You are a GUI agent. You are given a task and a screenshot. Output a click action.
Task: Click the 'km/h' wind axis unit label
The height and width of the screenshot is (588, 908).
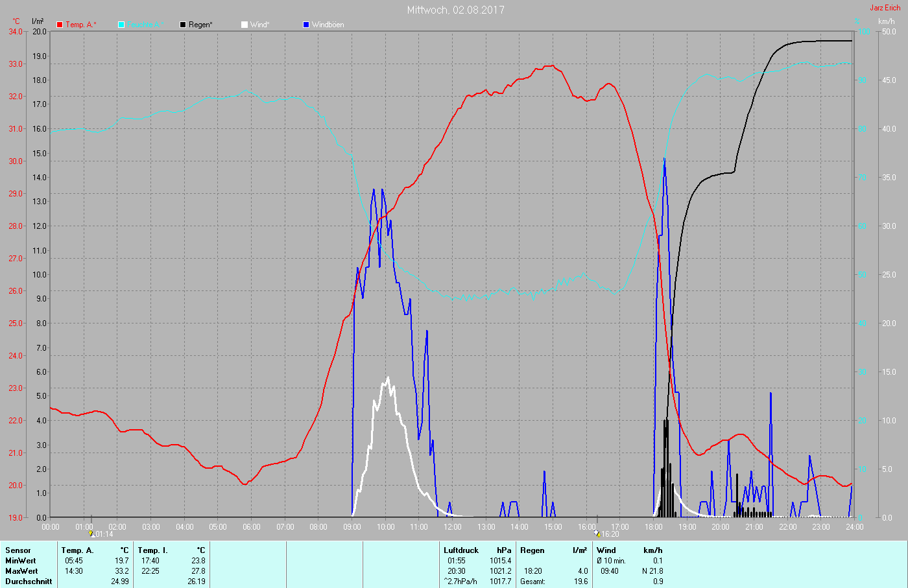(x=887, y=21)
